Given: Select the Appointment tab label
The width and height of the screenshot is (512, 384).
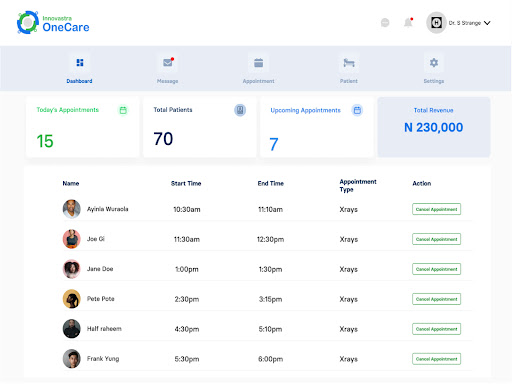Looking at the screenshot, I should tap(258, 81).
